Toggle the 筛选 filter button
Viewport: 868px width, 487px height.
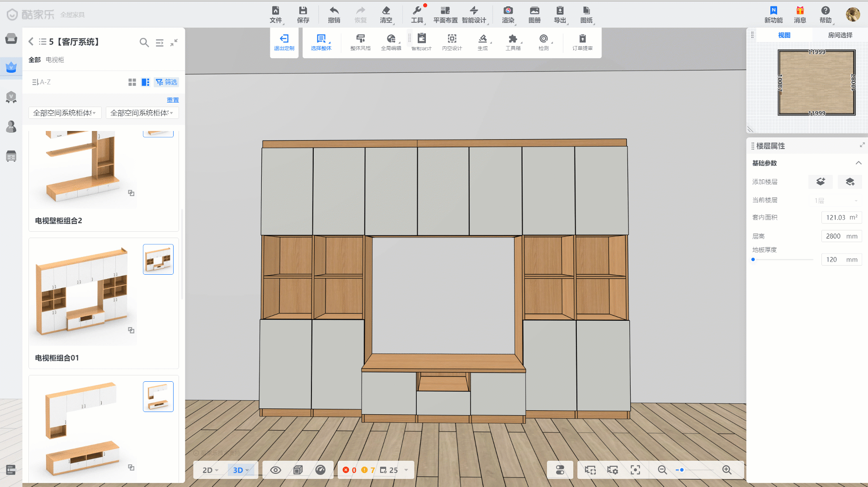click(x=166, y=82)
